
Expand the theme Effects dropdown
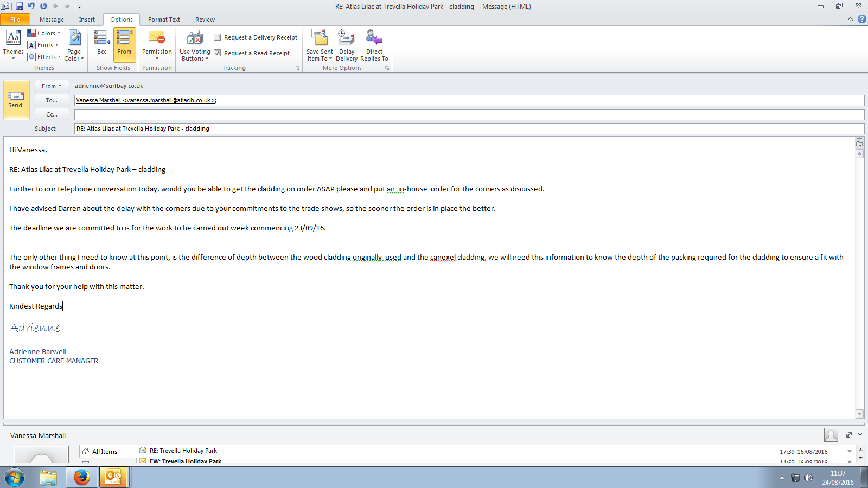44,57
